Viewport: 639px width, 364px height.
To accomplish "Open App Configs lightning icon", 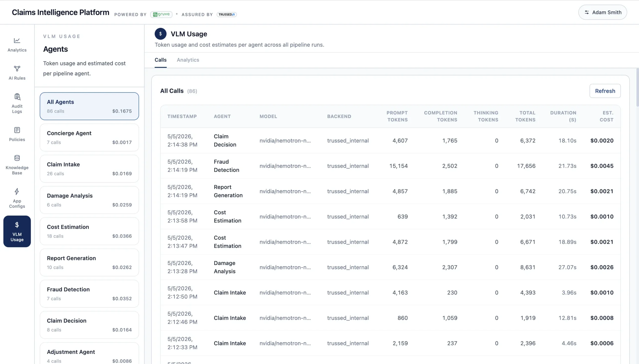I will pos(17,198).
